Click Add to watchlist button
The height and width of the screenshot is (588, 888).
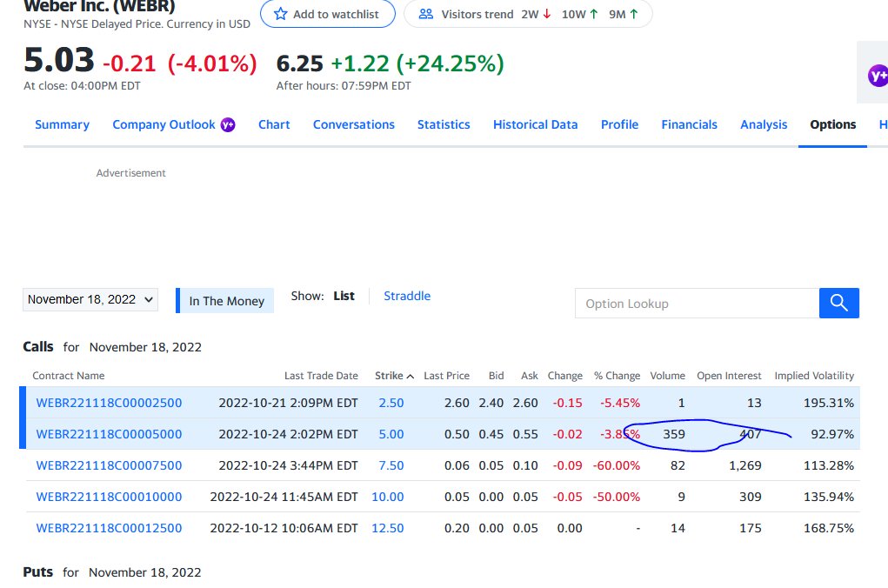coord(327,14)
